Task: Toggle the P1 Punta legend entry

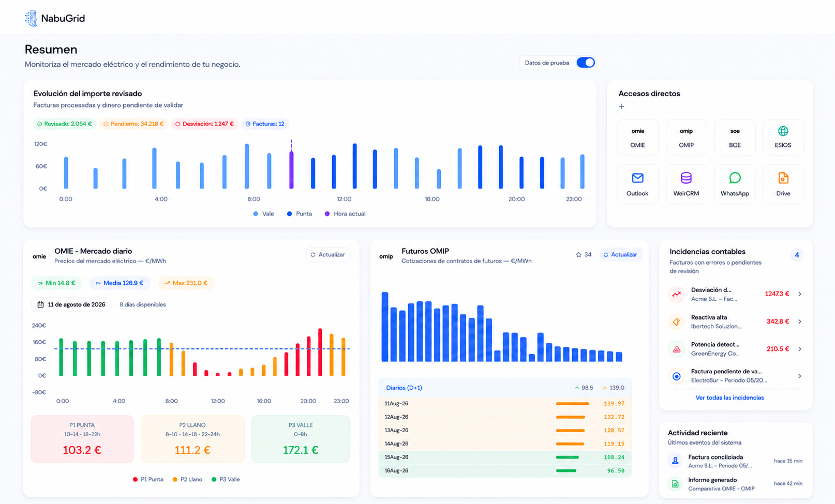Action: pyautogui.click(x=148, y=479)
